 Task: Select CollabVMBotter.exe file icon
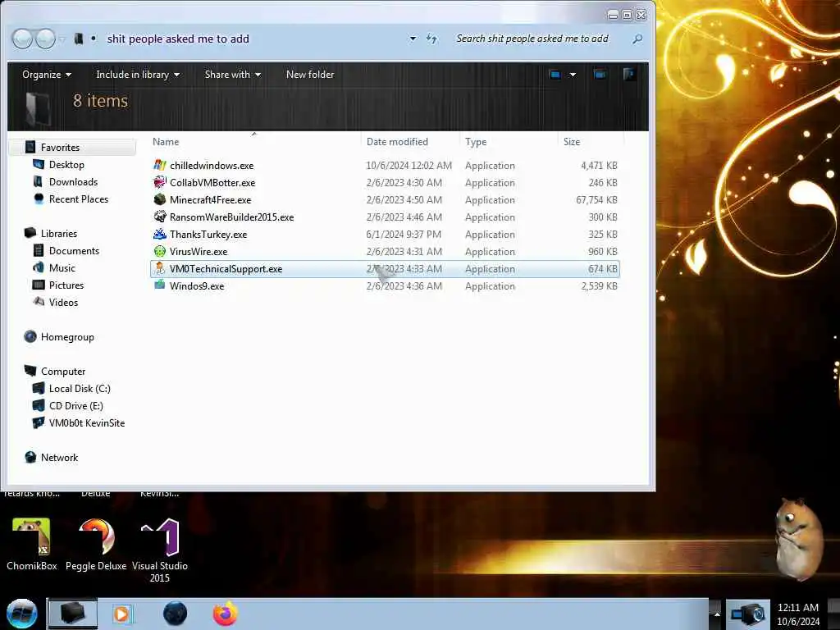coord(160,182)
